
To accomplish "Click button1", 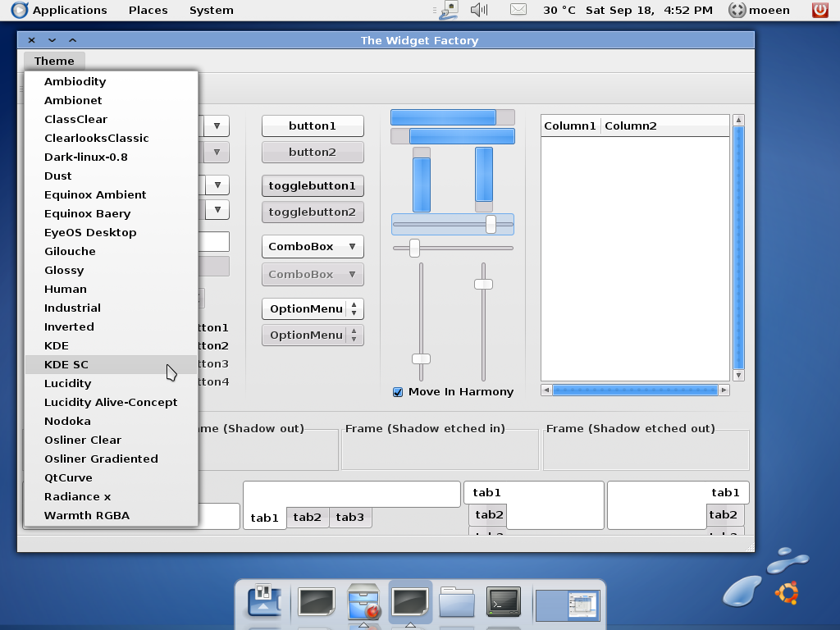I will [x=313, y=126].
